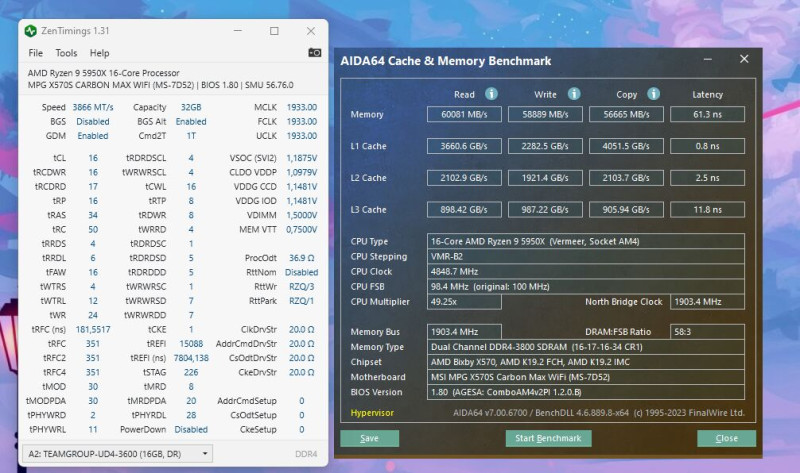Click the L3 Cache Read value 898.42 GB/s
The width and height of the screenshot is (800, 473).
pos(464,209)
